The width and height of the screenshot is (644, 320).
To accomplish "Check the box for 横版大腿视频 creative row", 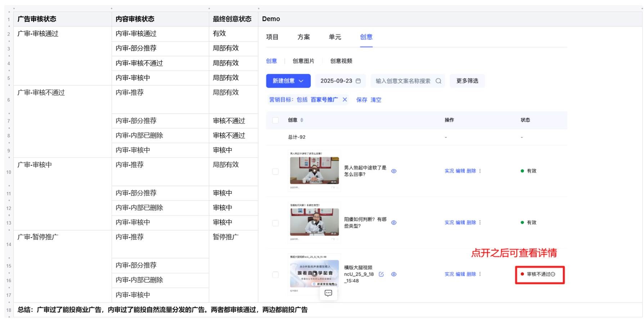I will point(275,275).
